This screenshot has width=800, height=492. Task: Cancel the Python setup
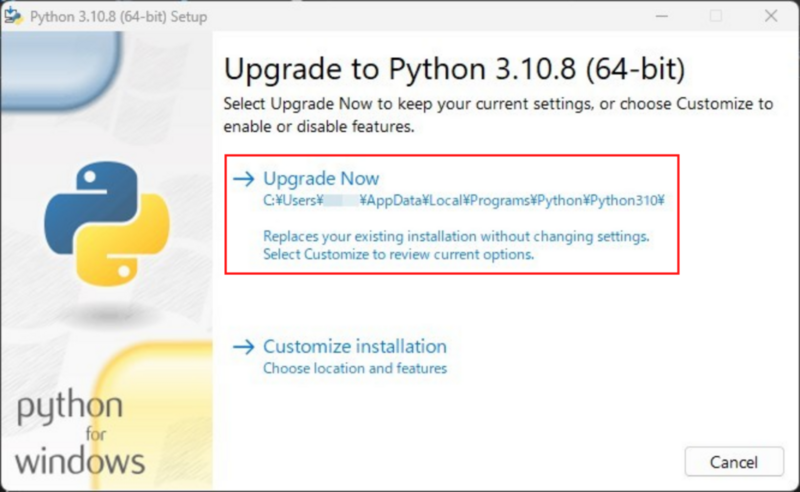(734, 462)
